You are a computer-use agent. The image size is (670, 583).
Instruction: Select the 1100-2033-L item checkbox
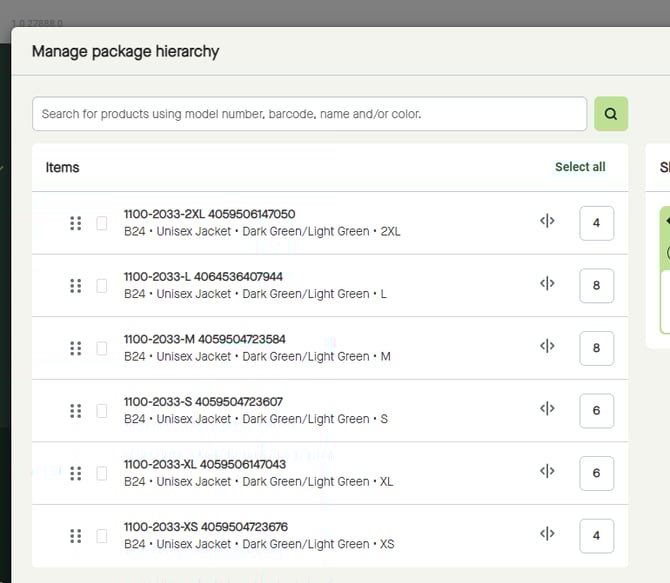[101, 286]
